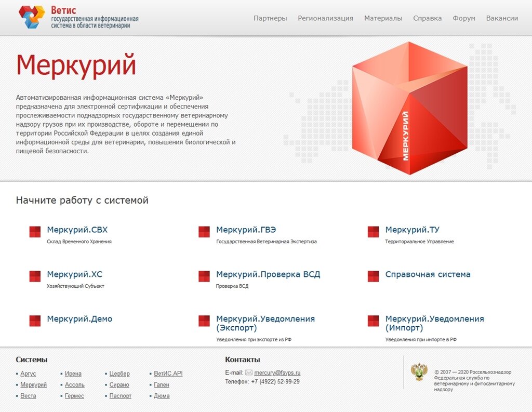This screenshot has width=532, height=412.
Task: Click the red cube icon beside Меркурий.Проверка ВСД
Action: (204, 276)
